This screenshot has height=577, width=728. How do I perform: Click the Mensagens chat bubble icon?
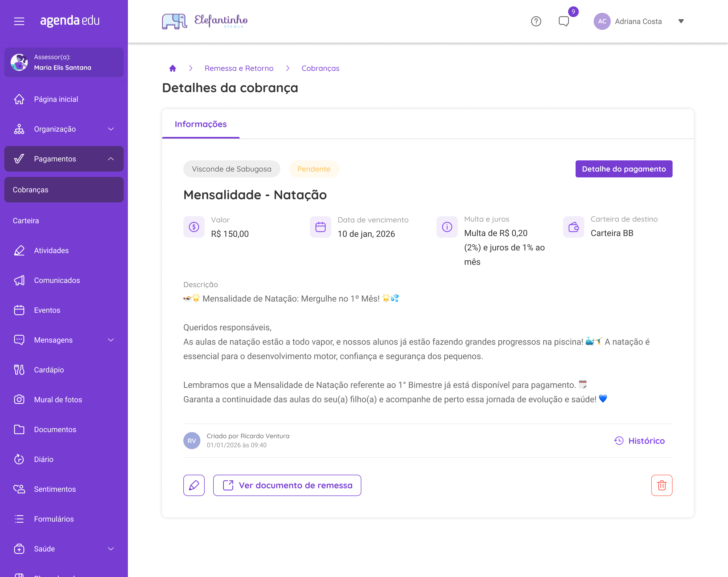(x=19, y=340)
